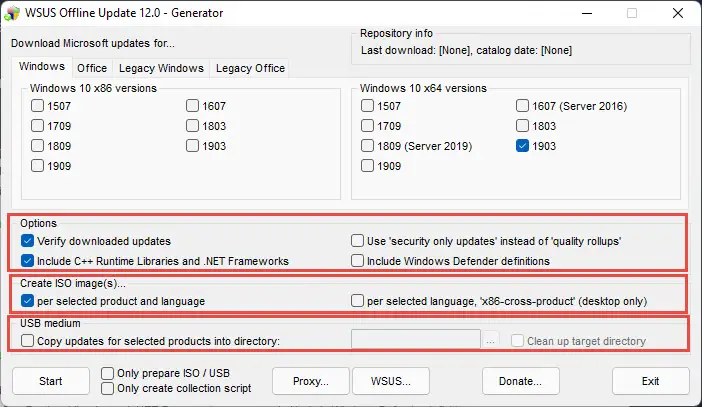Uncheck x64 version 1903 checkbox
Viewport: 702px width, 407px height.
click(x=522, y=146)
